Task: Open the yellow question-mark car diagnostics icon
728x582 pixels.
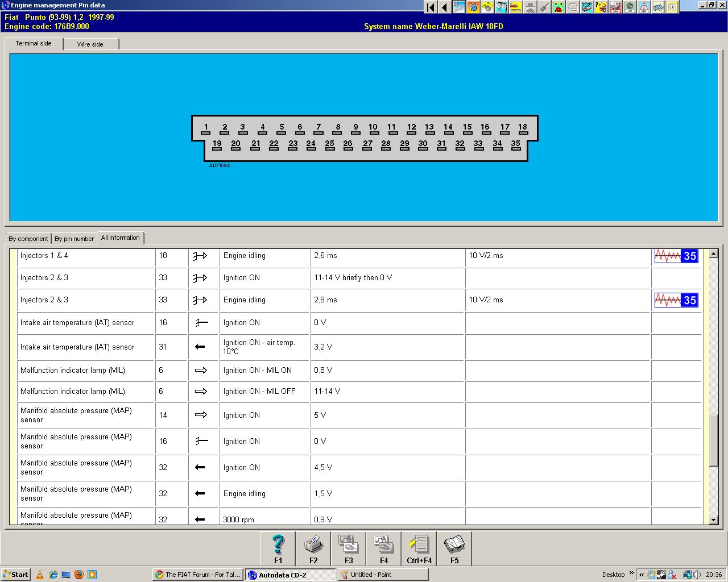Action: click(601, 7)
